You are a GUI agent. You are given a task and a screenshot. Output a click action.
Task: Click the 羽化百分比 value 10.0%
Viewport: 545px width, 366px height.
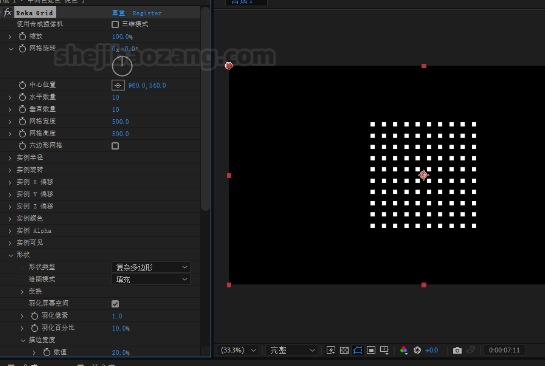click(x=121, y=328)
